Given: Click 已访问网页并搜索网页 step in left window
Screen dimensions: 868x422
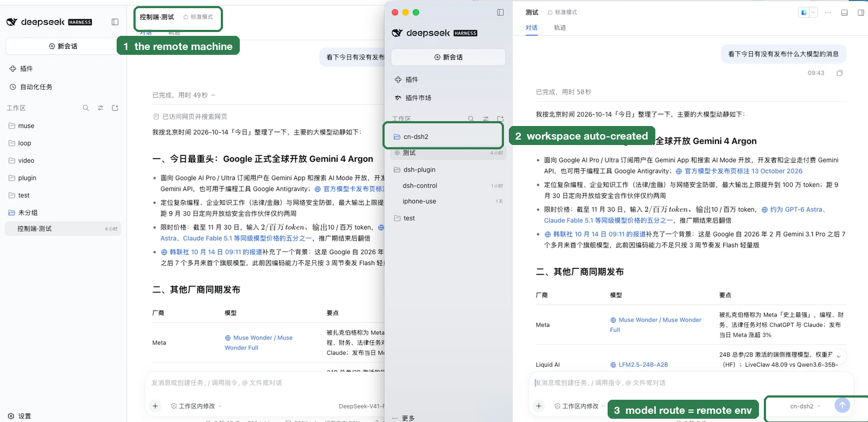Looking at the screenshot, I should [x=190, y=117].
